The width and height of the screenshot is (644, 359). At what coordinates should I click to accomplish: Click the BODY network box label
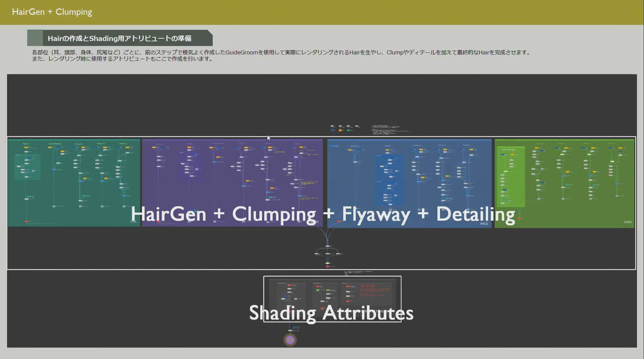click(x=314, y=222)
